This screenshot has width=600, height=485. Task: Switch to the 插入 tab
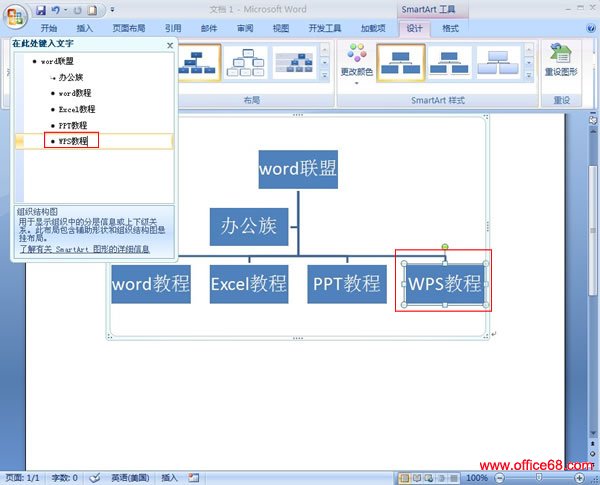tap(85, 28)
